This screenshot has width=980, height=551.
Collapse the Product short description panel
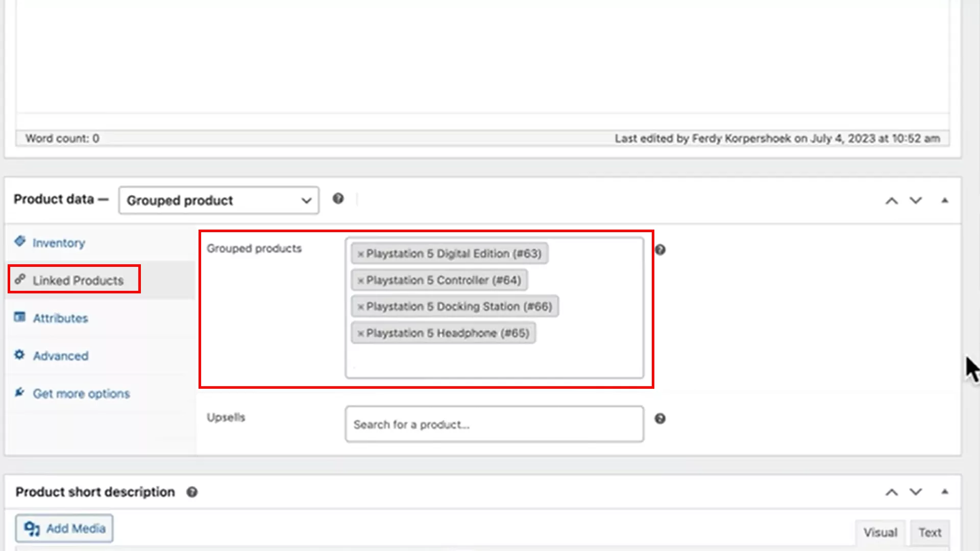click(945, 492)
